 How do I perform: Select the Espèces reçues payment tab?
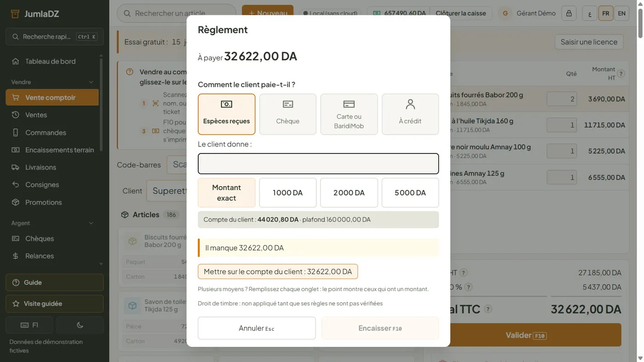pos(226,114)
